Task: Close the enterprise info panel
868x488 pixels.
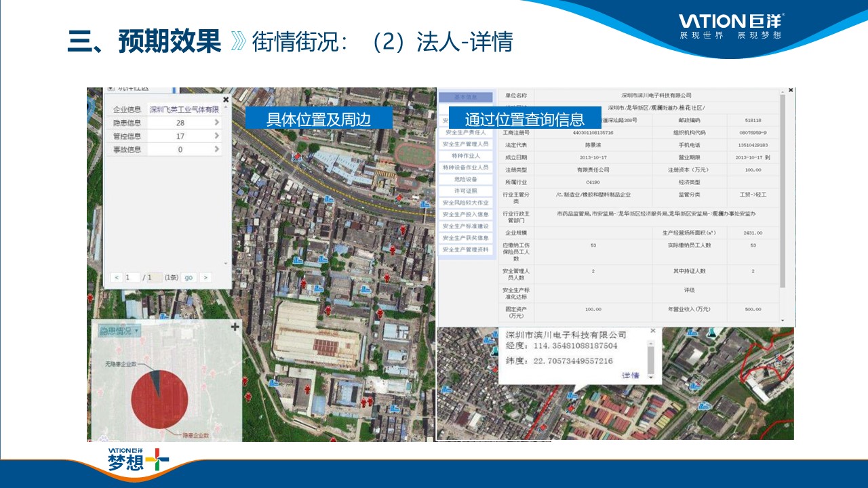Action: [x=226, y=99]
